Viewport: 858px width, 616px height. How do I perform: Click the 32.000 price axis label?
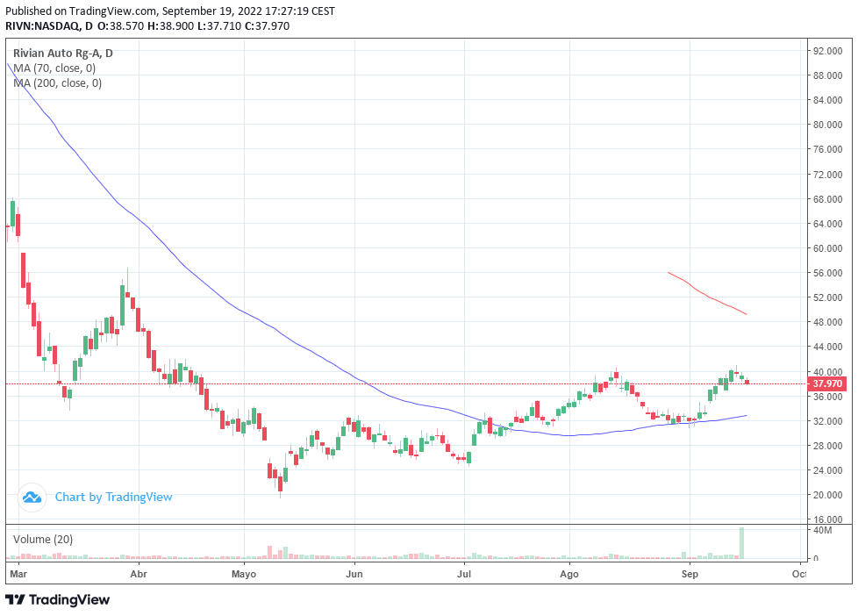point(827,421)
